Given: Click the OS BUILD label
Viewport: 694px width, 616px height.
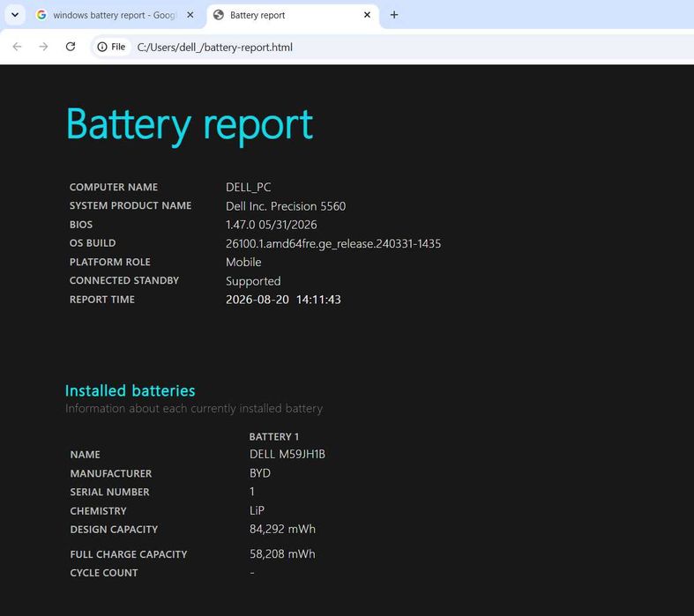Looking at the screenshot, I should pyautogui.click(x=93, y=243).
